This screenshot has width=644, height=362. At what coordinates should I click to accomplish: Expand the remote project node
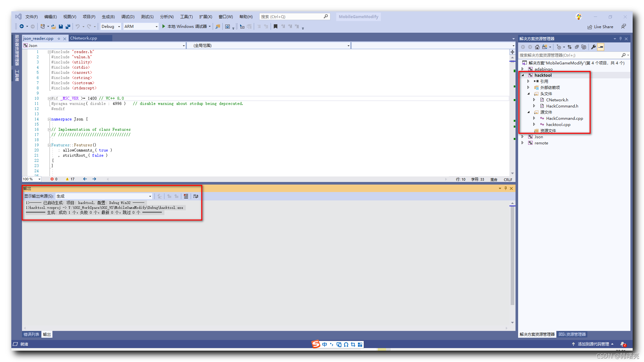click(523, 143)
